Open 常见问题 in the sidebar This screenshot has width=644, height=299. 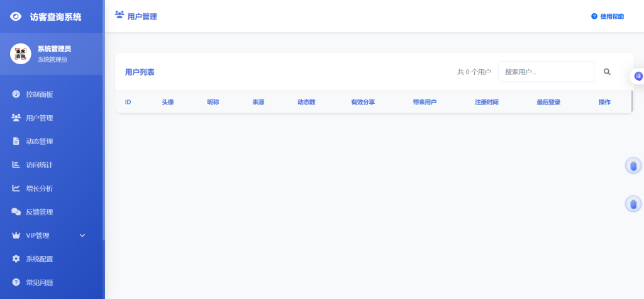[x=40, y=283]
